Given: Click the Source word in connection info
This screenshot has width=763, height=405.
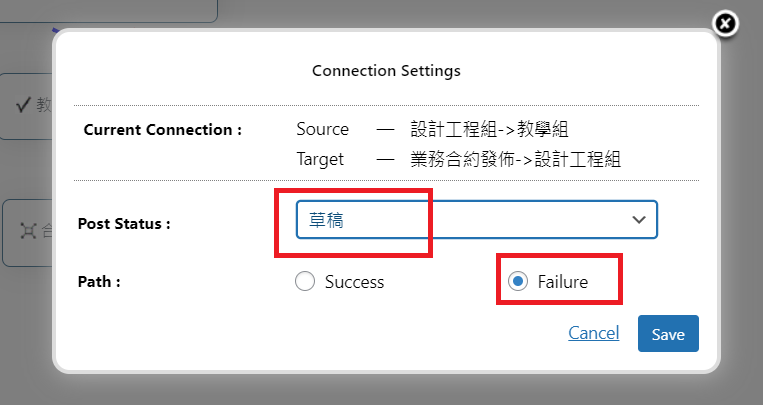Looking at the screenshot, I should point(322,130).
